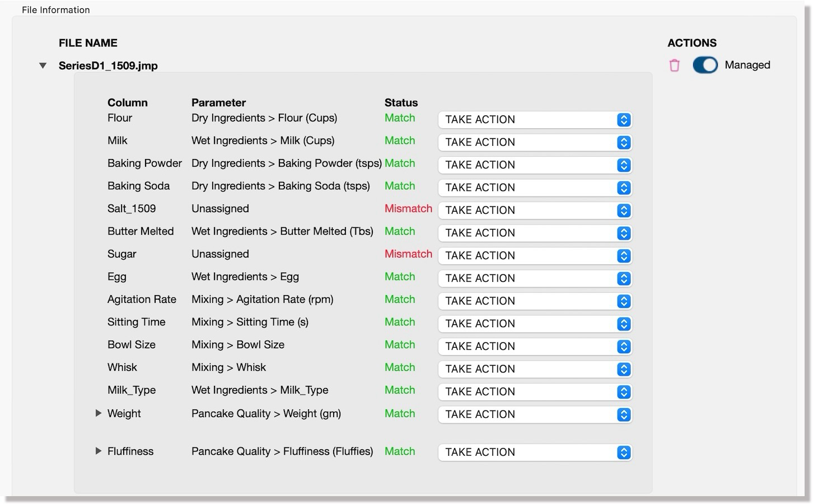The image size is (813, 504).
Task: Expand the Weight column row
Action: [x=99, y=413]
